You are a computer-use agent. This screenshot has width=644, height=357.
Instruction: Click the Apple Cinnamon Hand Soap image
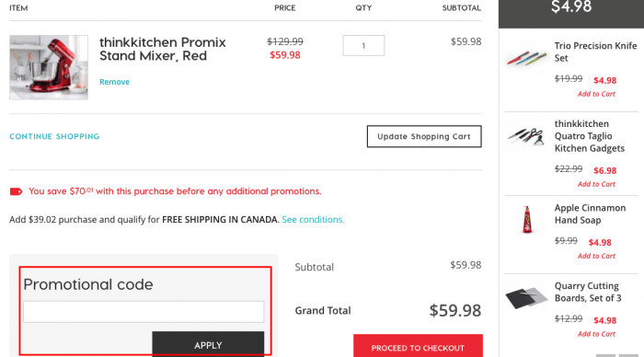527,220
